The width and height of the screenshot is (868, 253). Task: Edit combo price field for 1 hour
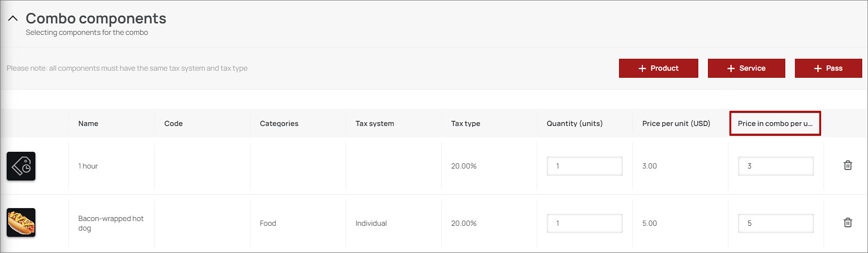[x=775, y=166]
